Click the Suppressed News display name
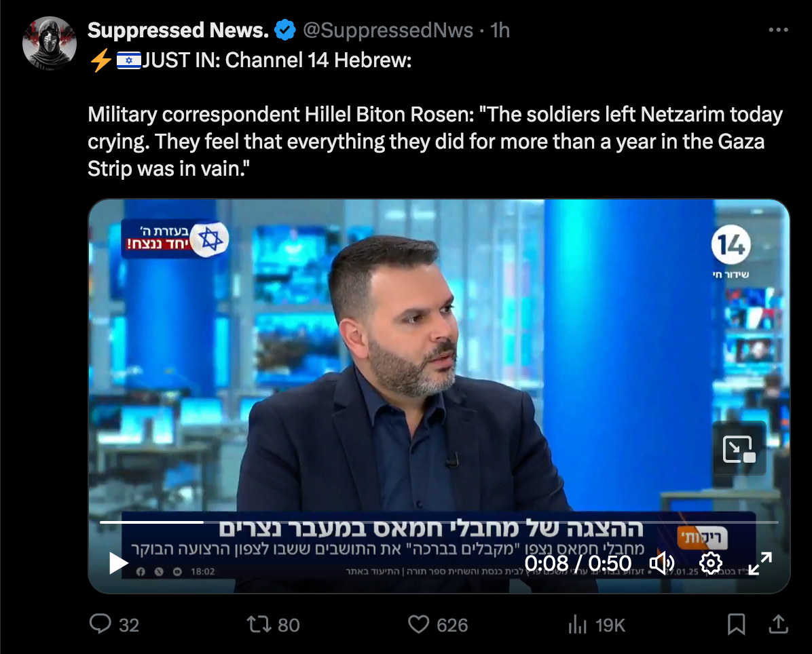The height and width of the screenshot is (654, 812). 178,30
